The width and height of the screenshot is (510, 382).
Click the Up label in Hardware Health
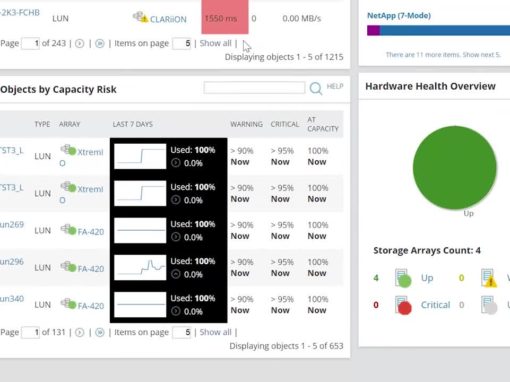[427, 278]
